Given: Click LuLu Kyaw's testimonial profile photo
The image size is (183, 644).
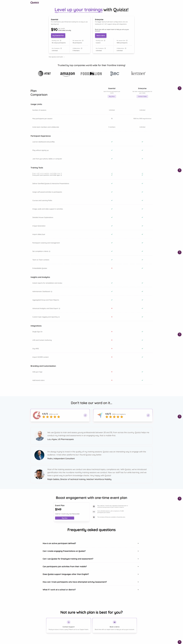Looking at the screenshot, I should pos(39,436).
